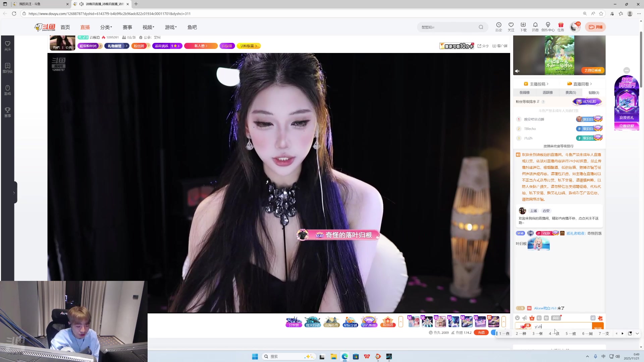Select the 烽火行动 gift icon
This screenshot has height=362, width=644.
(x=312, y=321)
